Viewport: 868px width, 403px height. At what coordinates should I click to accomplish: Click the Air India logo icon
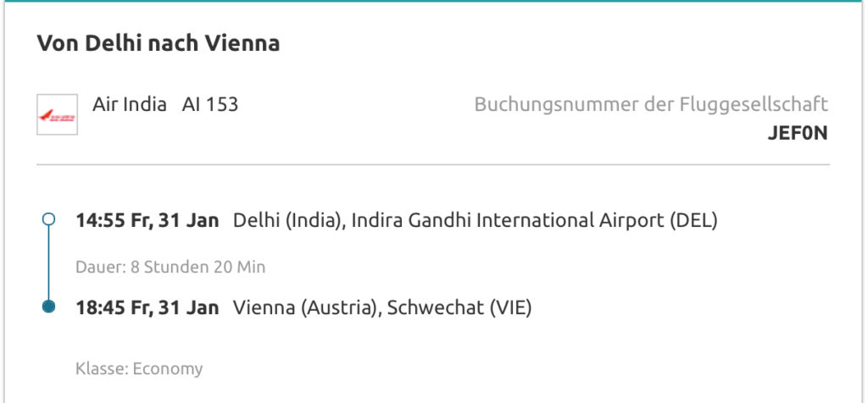(58, 114)
